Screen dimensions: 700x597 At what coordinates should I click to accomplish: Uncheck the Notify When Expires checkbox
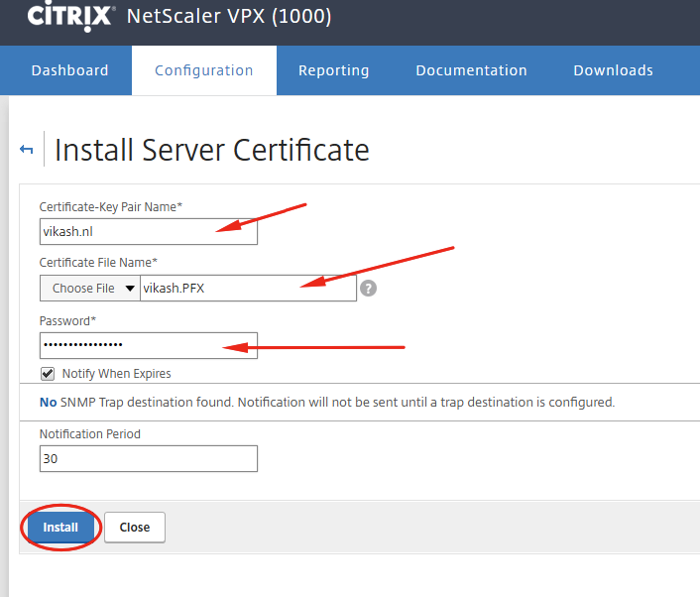[48, 373]
